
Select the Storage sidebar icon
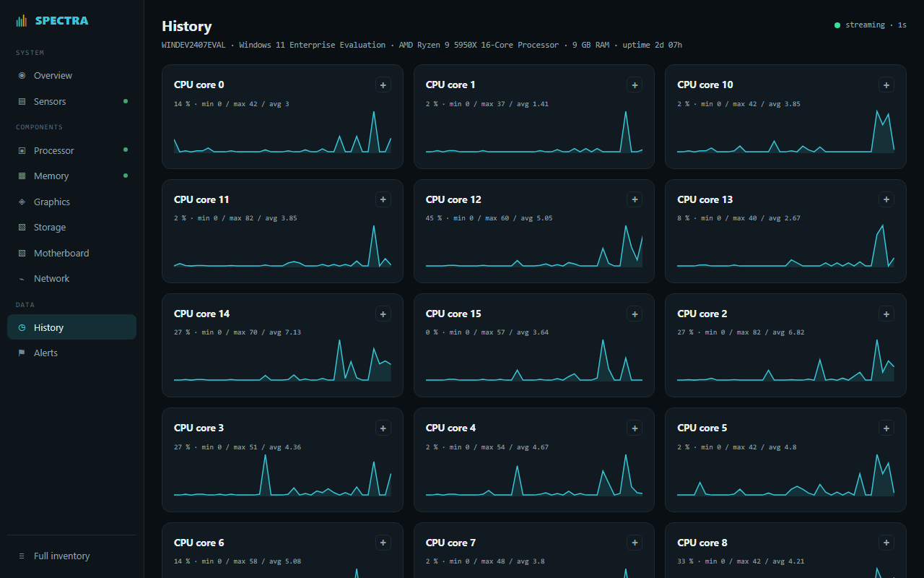coord(22,227)
